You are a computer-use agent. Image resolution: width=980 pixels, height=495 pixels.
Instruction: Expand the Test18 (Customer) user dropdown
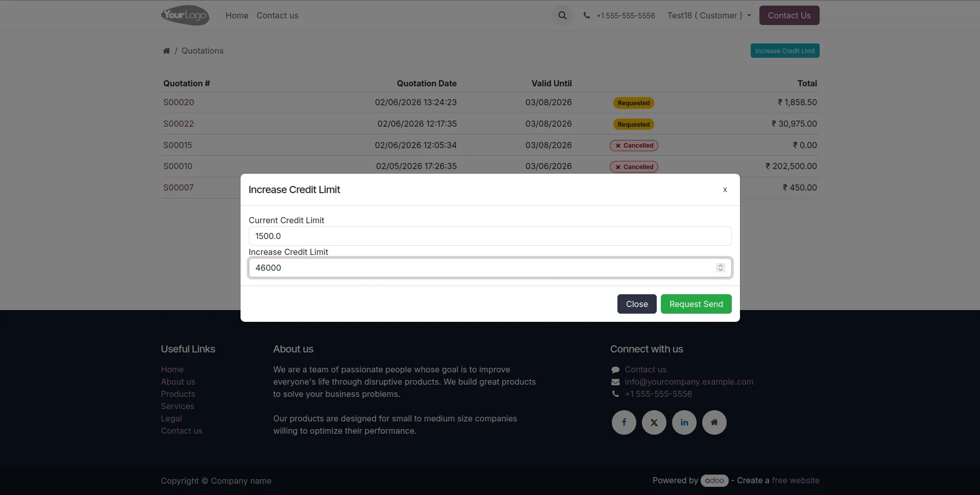pyautogui.click(x=709, y=15)
